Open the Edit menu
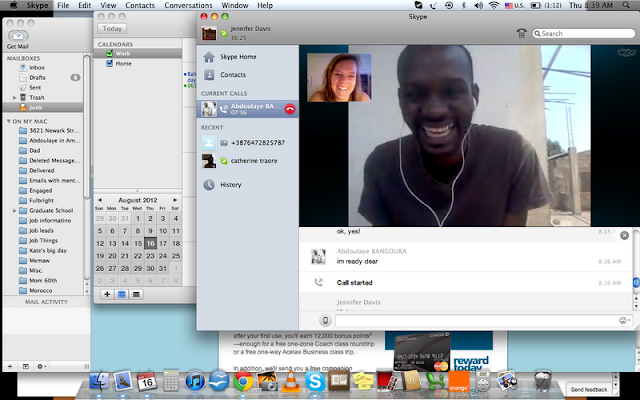Viewport: 640px width, 400px height. coord(84,5)
